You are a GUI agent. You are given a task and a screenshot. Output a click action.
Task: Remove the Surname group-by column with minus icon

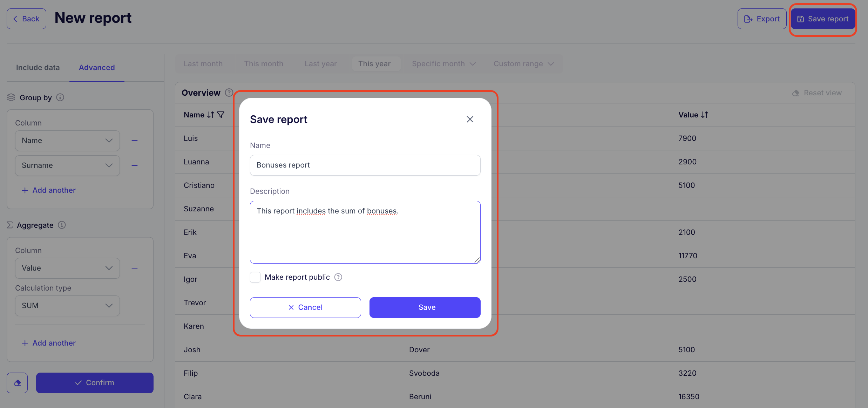[x=135, y=165]
